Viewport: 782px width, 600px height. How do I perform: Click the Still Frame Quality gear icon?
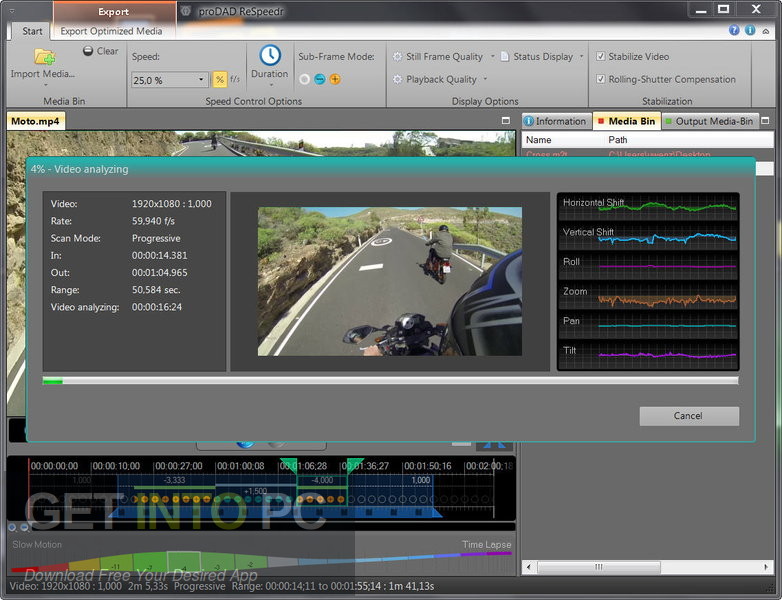pos(397,56)
